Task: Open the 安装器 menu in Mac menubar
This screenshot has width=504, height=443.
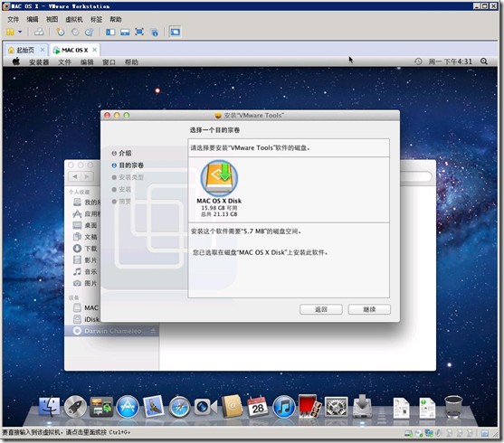Action: tap(39, 62)
